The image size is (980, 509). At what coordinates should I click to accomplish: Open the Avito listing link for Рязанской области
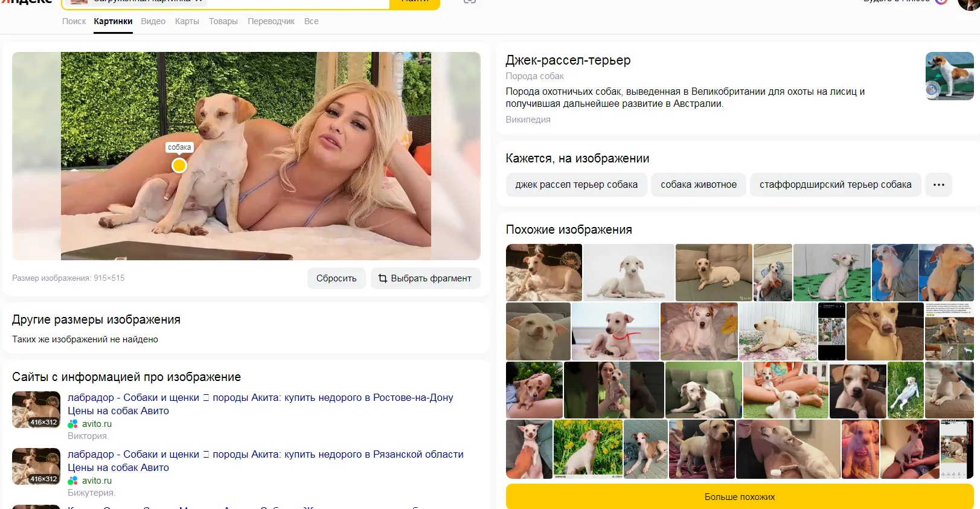coord(266,461)
